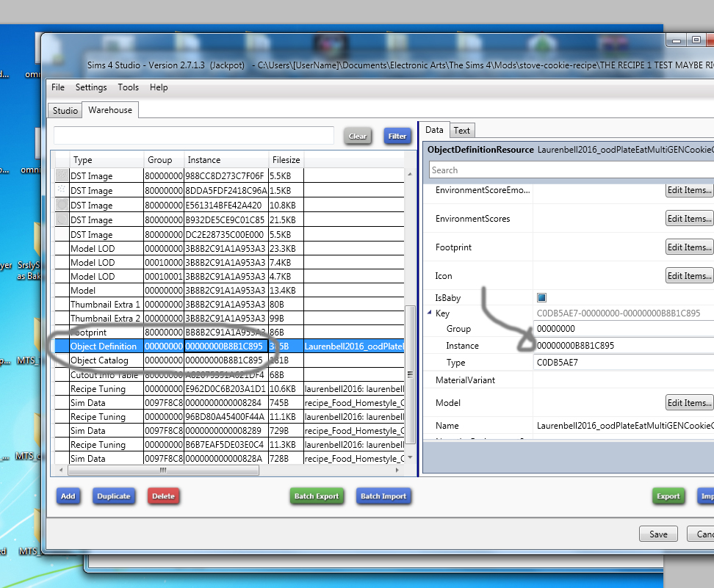Image resolution: width=714 pixels, height=588 pixels.
Task: Open the Settings menu
Action: 91,87
